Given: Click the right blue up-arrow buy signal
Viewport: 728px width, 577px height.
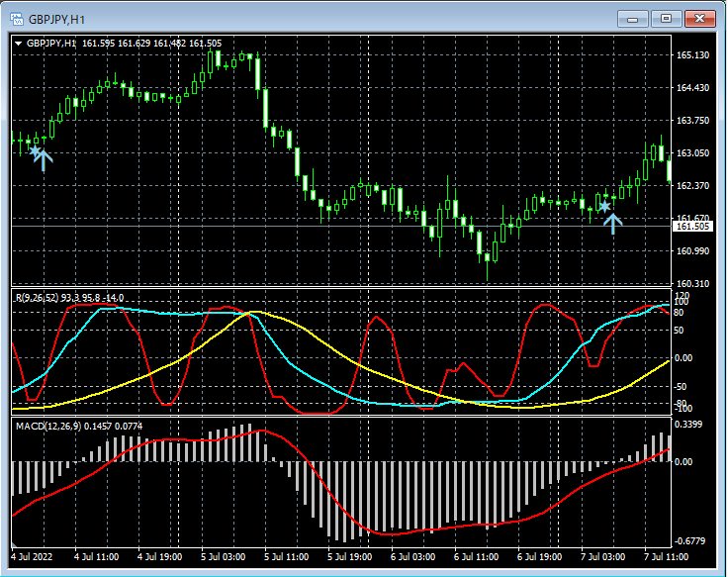Looking at the screenshot, I should click(613, 222).
